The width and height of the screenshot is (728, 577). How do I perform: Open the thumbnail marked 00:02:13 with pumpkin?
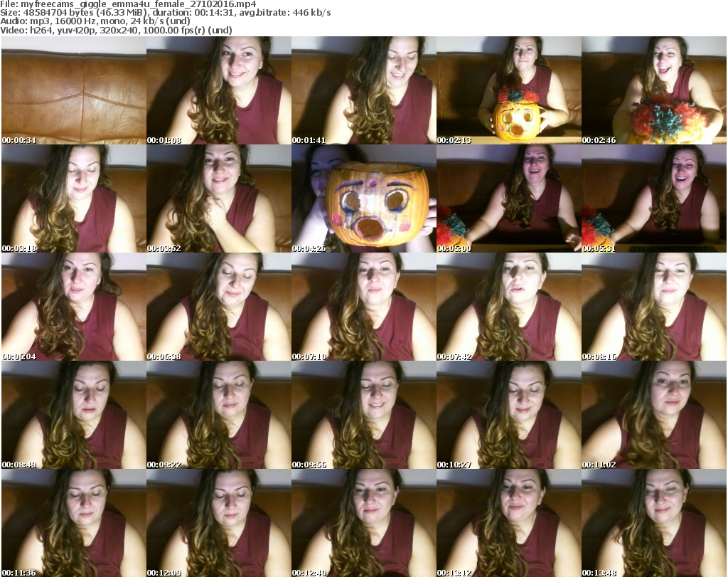click(x=508, y=90)
